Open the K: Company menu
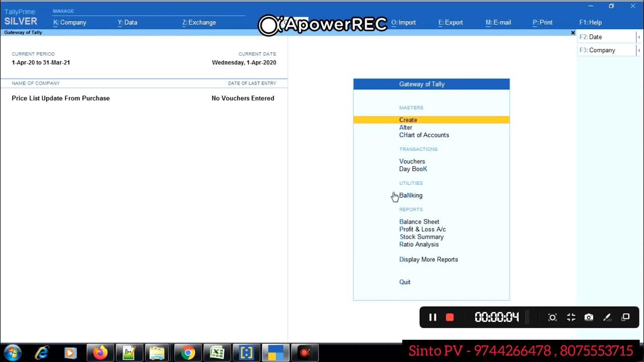 70,23
